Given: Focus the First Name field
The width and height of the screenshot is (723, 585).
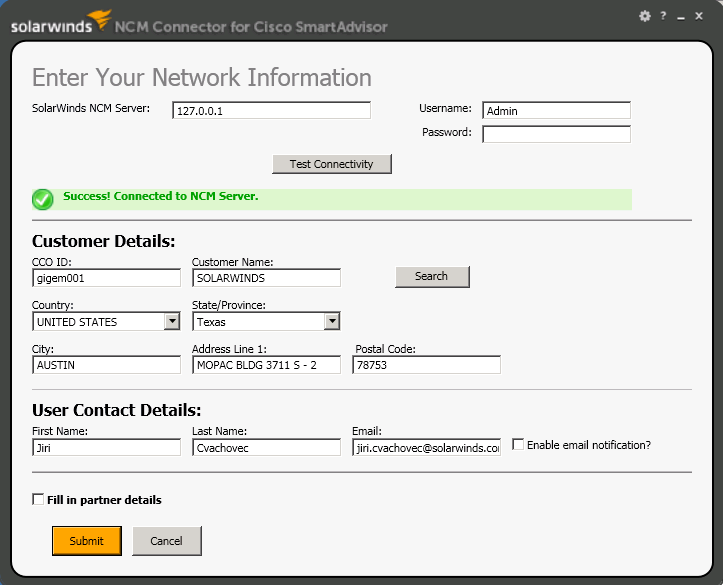Looking at the screenshot, I should [107, 448].
